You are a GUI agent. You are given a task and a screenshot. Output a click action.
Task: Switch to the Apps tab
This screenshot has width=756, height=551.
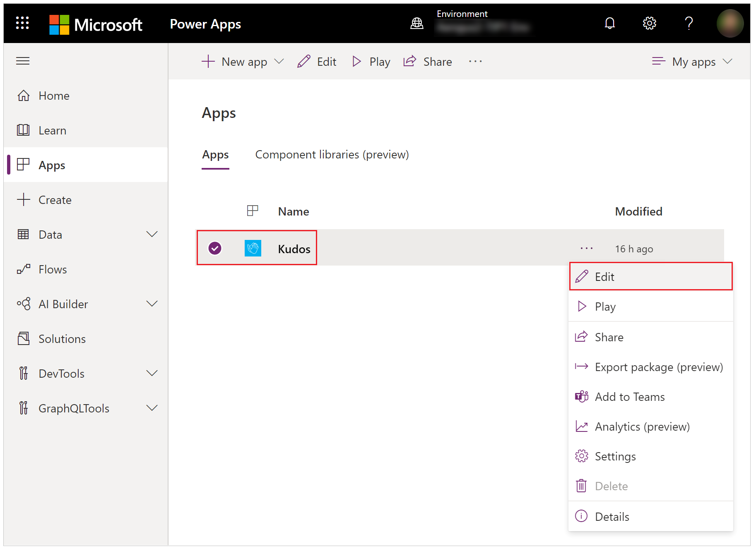pos(215,155)
